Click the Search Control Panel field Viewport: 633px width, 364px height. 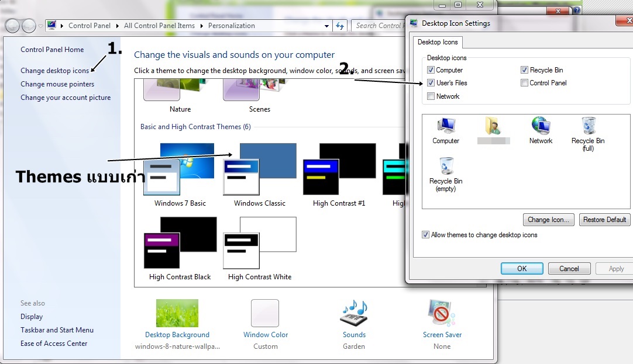(x=379, y=26)
